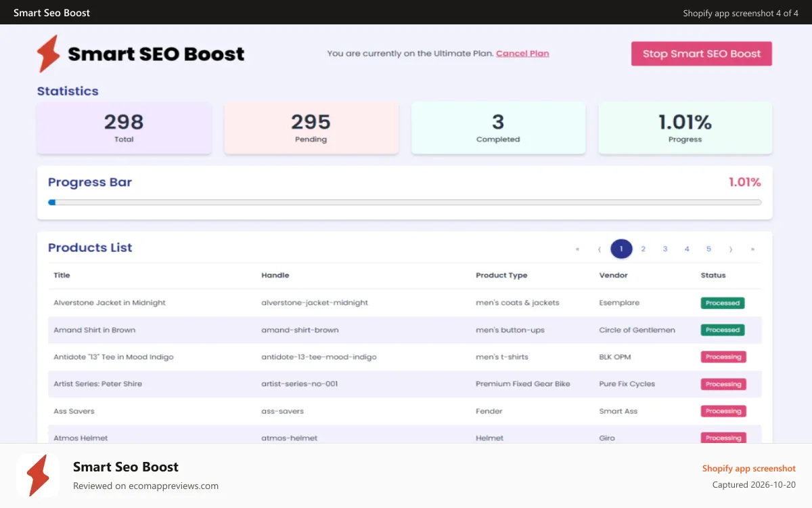The width and height of the screenshot is (812, 508).
Task: Click handle alverstone-jacket-midnight
Action: click(x=315, y=303)
